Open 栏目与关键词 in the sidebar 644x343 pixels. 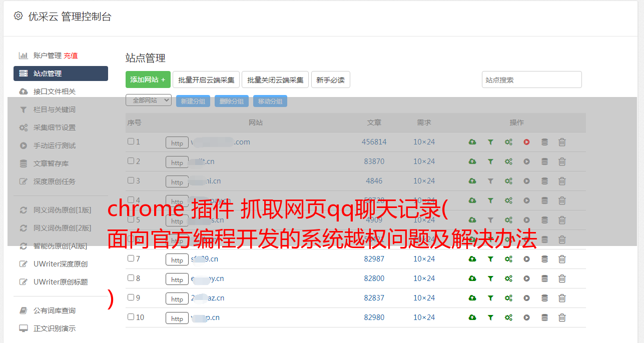tap(55, 109)
